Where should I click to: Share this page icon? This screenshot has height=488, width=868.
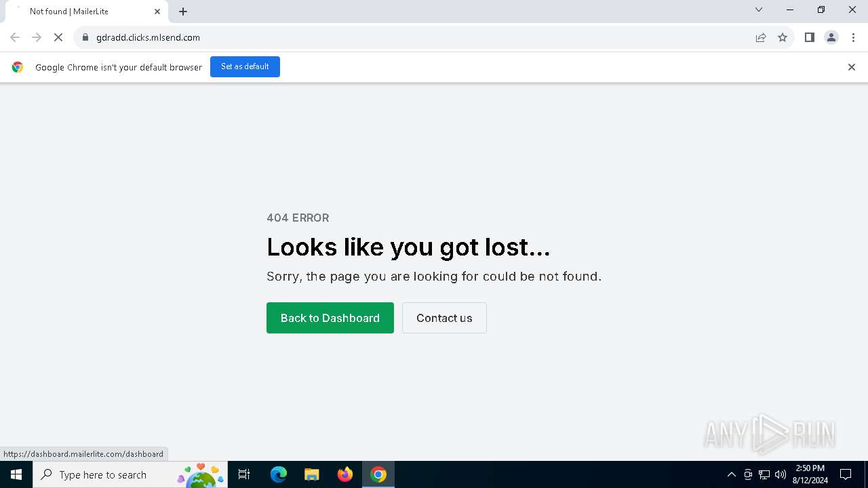[x=761, y=37]
